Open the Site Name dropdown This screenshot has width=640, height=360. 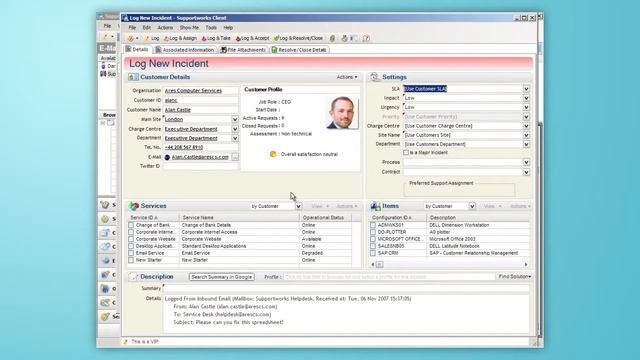(x=526, y=135)
